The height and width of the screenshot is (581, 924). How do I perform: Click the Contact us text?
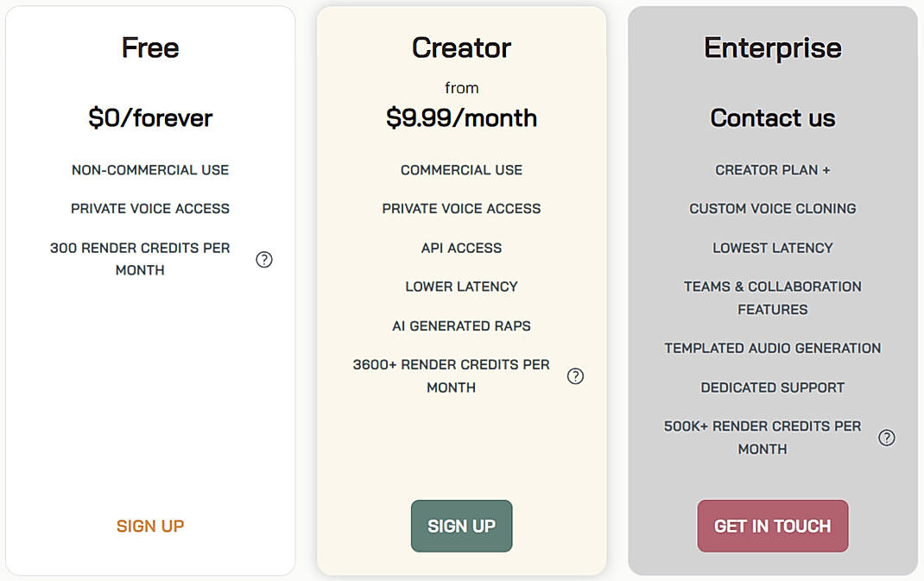point(772,117)
